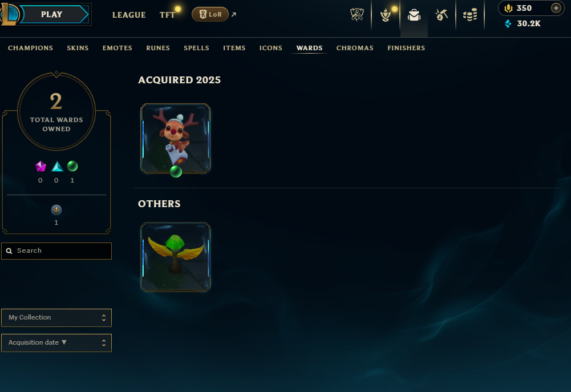Open the Profile laurel icon
This screenshot has height=392, width=571.
[x=385, y=15]
